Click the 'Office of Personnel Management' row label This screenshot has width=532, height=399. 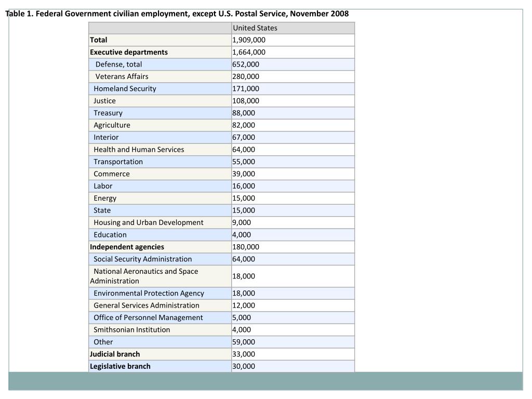coord(148,318)
